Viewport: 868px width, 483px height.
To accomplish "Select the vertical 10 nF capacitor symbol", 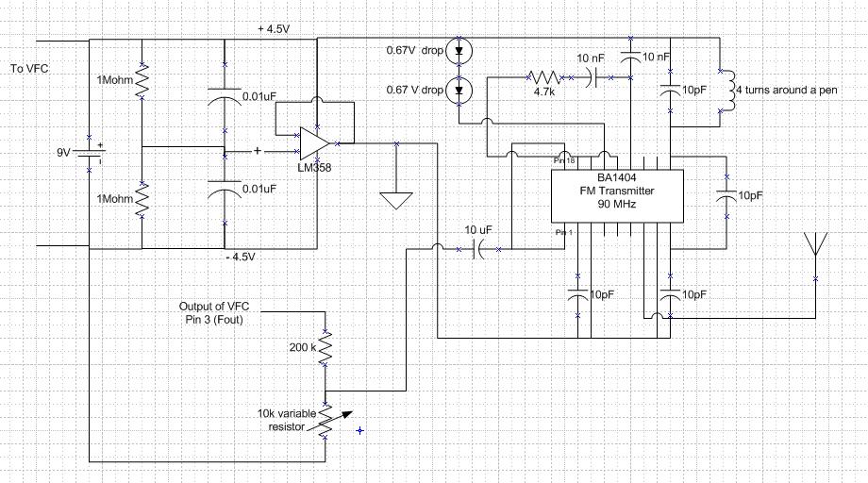I will [x=631, y=57].
